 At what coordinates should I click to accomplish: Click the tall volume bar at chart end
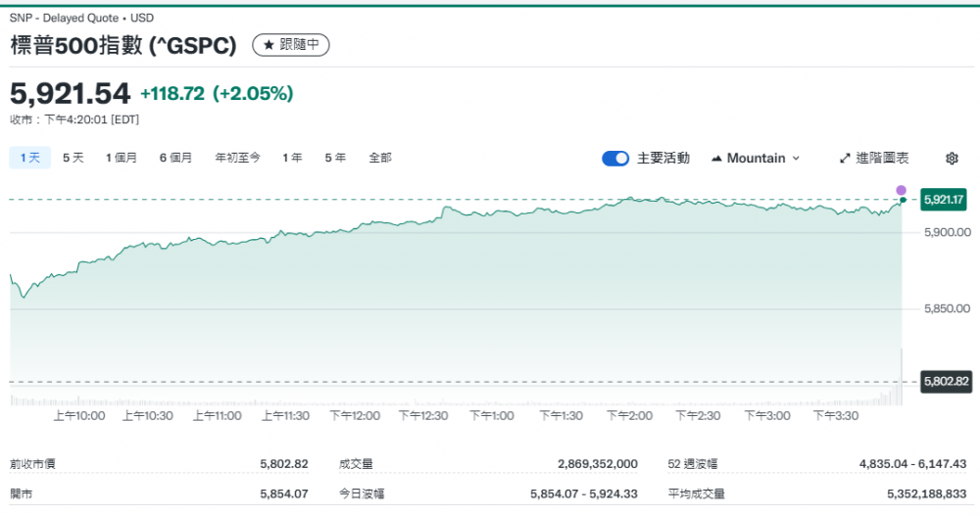[901, 377]
